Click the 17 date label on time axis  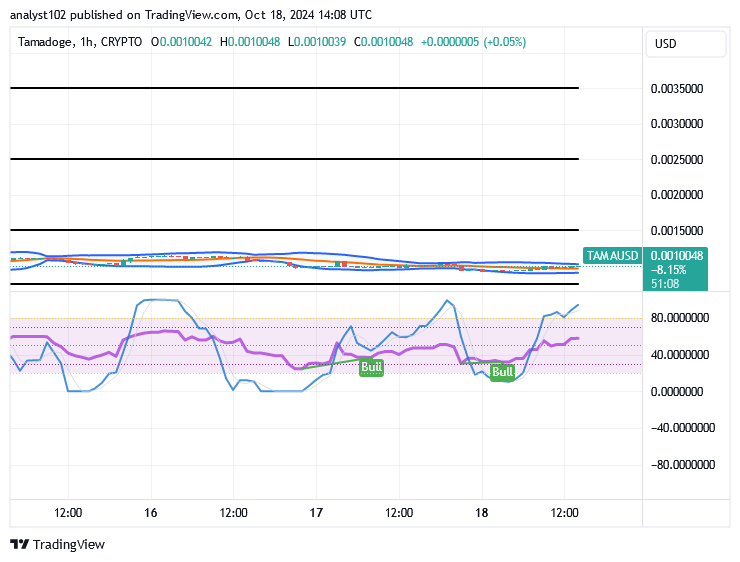click(x=316, y=513)
